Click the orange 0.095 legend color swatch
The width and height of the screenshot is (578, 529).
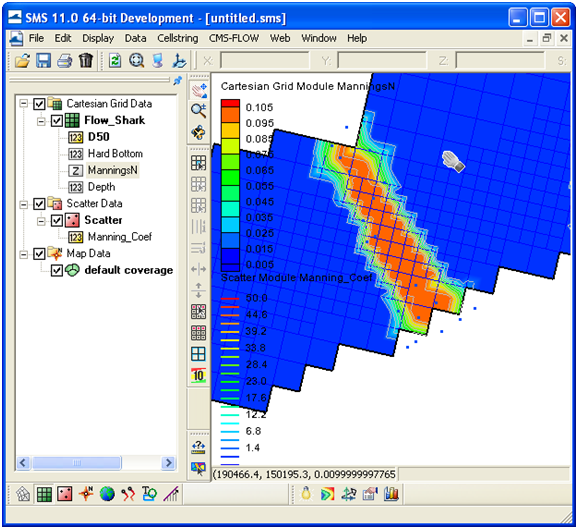pyautogui.click(x=230, y=115)
